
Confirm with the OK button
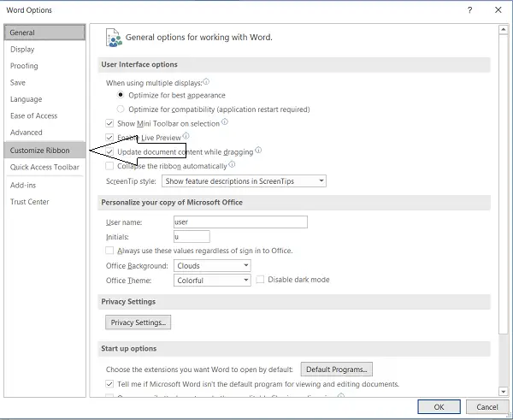pyautogui.click(x=439, y=407)
